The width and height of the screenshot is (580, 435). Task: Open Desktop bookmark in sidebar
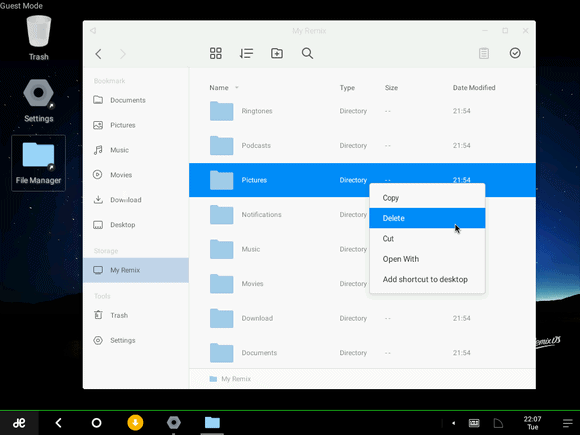[136, 225]
